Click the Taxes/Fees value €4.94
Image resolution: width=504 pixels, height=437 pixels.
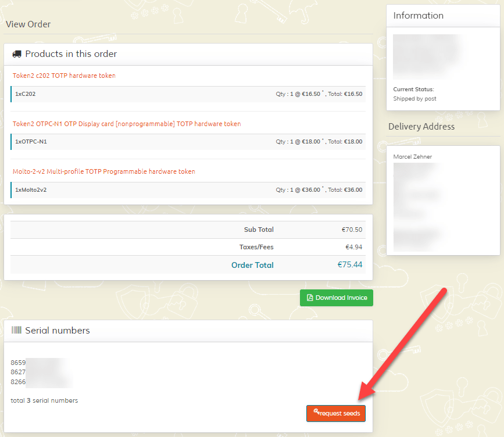pos(353,247)
